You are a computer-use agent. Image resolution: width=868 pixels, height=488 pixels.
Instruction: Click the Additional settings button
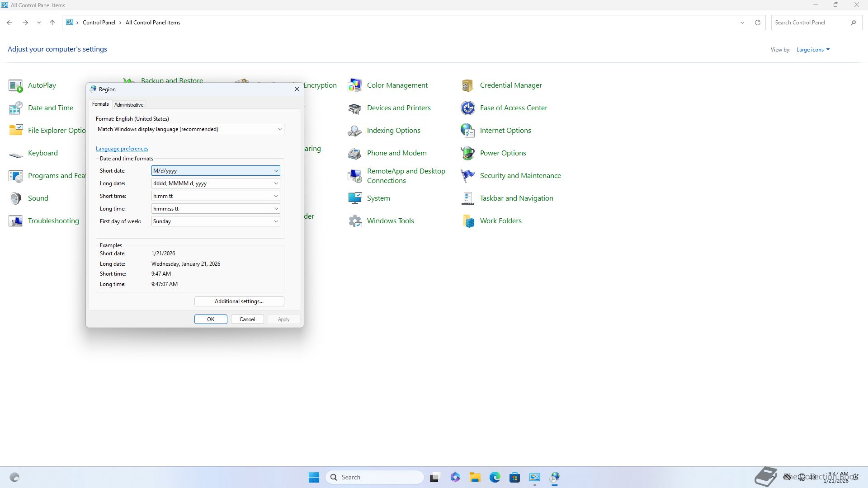[x=239, y=301]
